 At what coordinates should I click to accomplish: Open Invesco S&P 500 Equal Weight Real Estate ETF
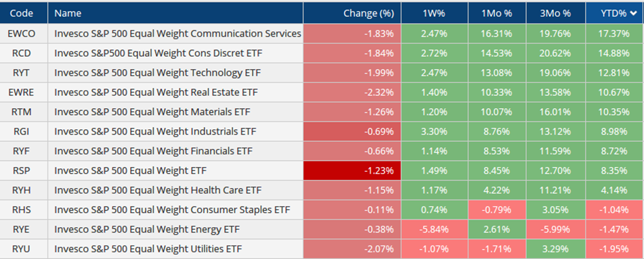point(156,93)
